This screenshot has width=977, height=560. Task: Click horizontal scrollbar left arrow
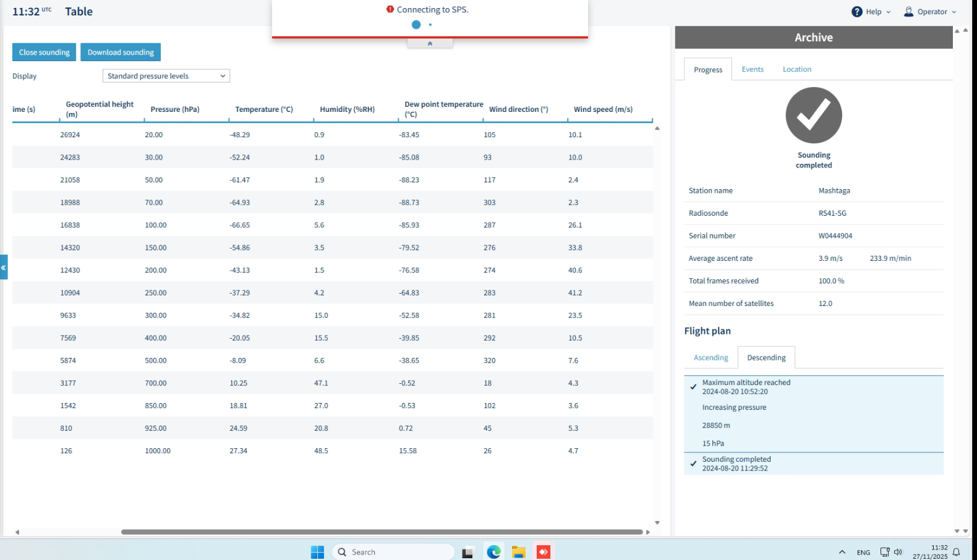[x=17, y=532]
